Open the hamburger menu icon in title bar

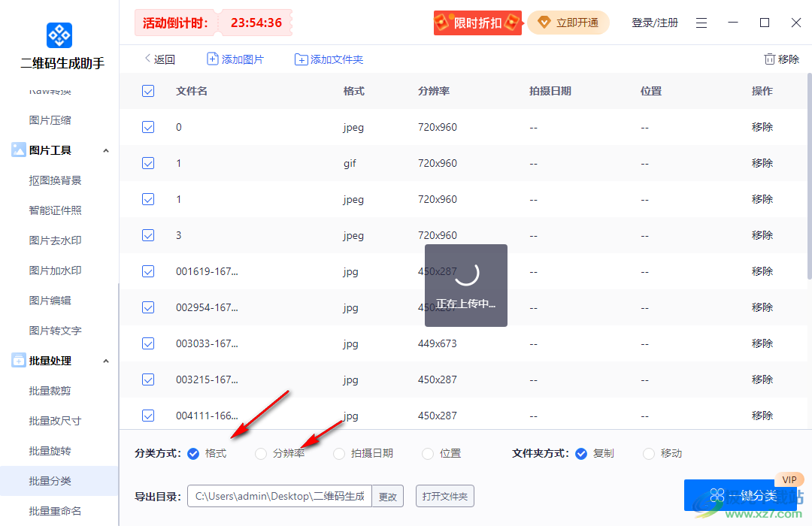(x=701, y=23)
